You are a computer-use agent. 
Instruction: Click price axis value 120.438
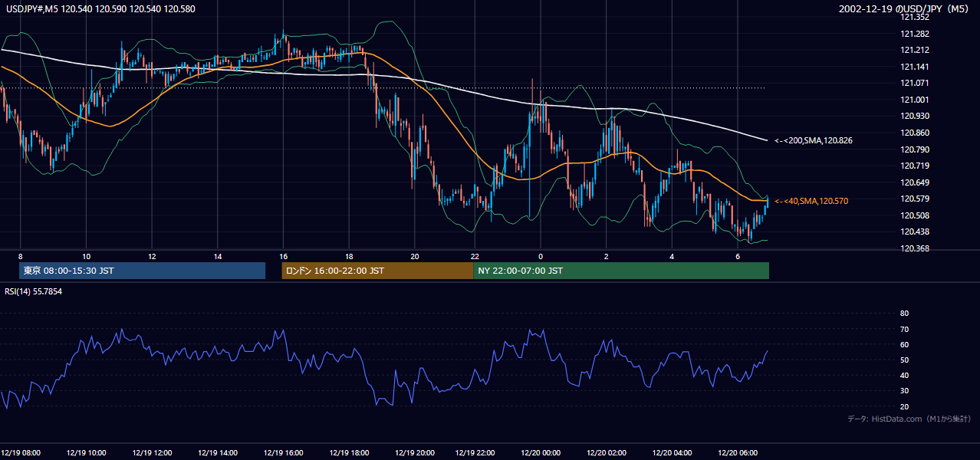click(916, 232)
